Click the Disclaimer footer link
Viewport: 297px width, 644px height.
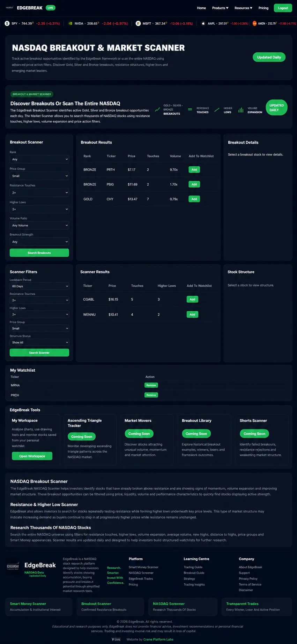point(246,590)
